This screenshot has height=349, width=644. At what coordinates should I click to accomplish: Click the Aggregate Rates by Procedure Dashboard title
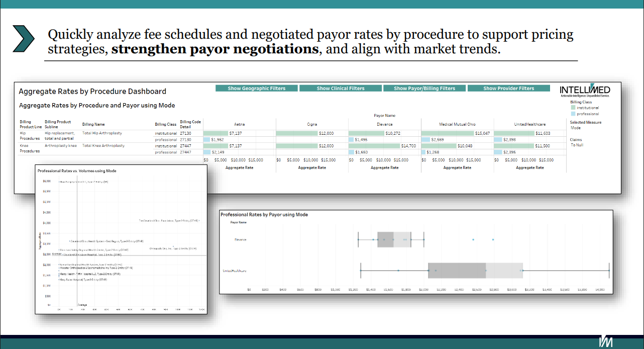pyautogui.click(x=91, y=92)
